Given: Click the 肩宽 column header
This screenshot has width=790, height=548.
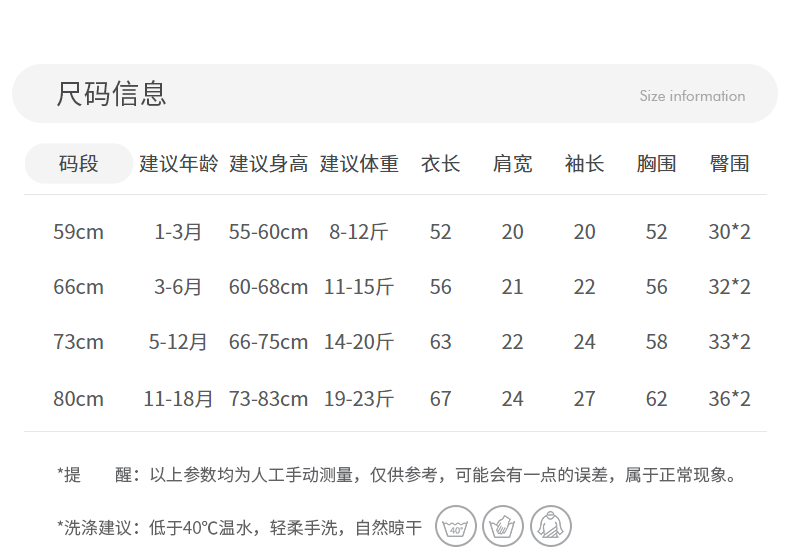Looking at the screenshot, I should [x=512, y=164].
